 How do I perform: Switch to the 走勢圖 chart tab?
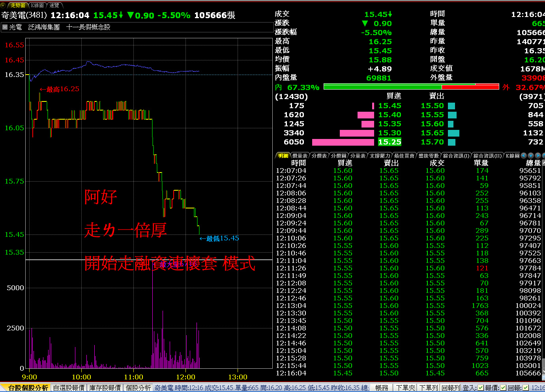point(18,6)
